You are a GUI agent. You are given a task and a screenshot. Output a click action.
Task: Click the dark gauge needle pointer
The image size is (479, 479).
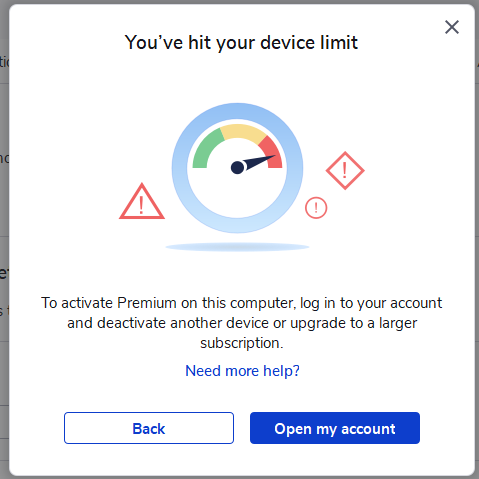click(258, 161)
